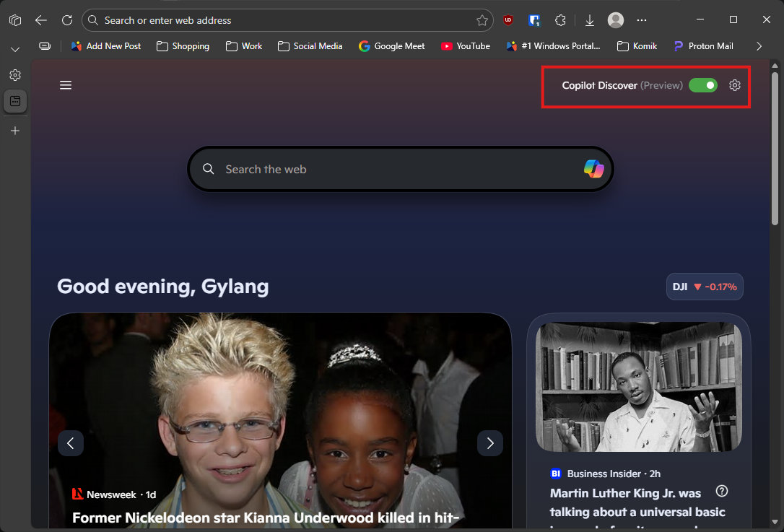Open a new tab with plus button
Image resolution: width=784 pixels, height=532 pixels.
click(x=15, y=131)
